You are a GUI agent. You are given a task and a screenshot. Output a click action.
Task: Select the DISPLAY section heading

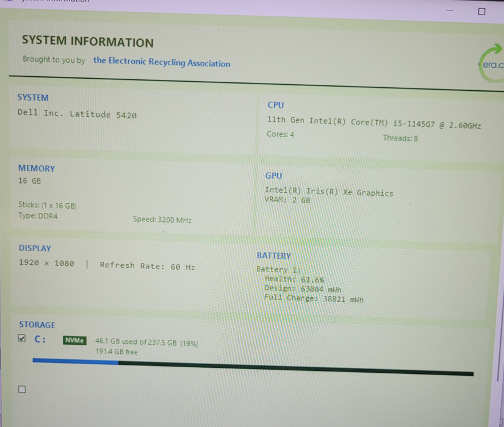pyautogui.click(x=35, y=248)
